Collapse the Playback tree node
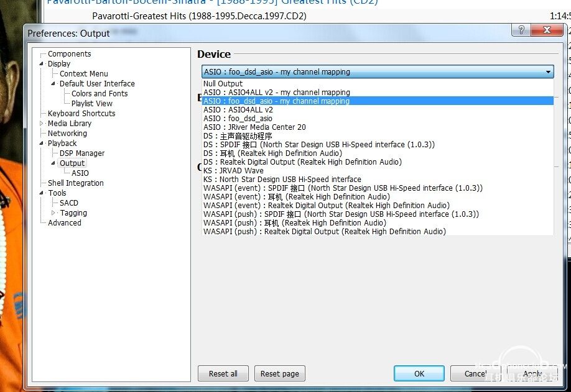 (41, 144)
